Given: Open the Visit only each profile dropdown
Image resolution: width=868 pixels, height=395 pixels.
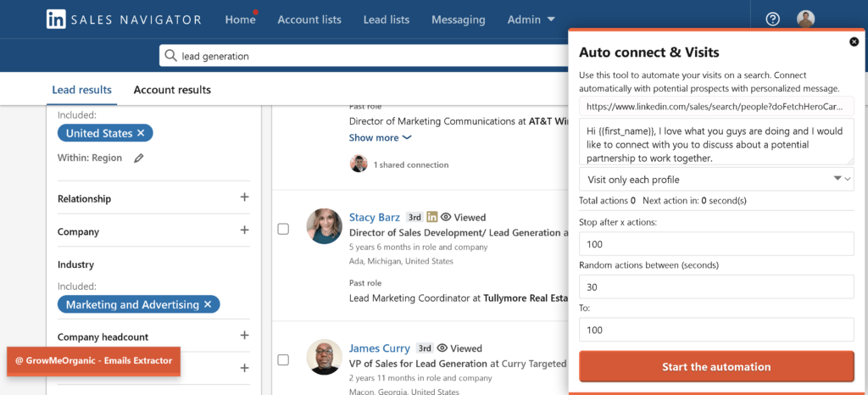Looking at the screenshot, I should (717, 179).
